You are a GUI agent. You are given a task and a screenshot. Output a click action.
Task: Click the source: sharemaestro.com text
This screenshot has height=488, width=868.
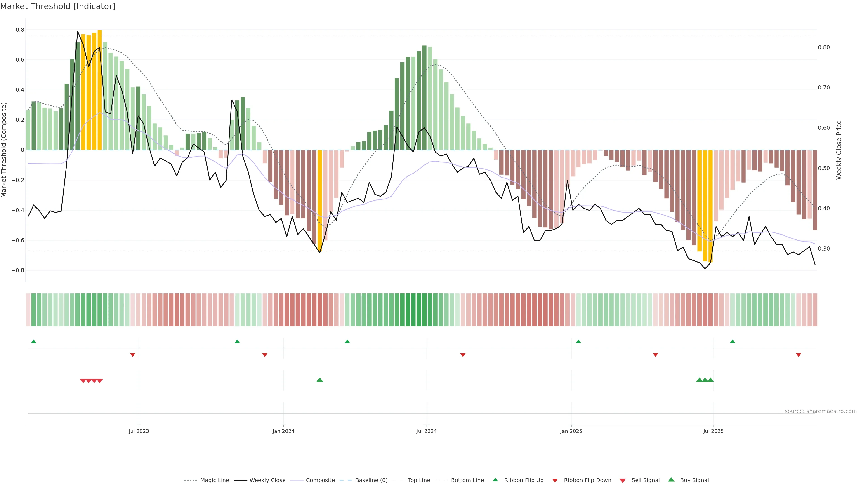pyautogui.click(x=821, y=411)
